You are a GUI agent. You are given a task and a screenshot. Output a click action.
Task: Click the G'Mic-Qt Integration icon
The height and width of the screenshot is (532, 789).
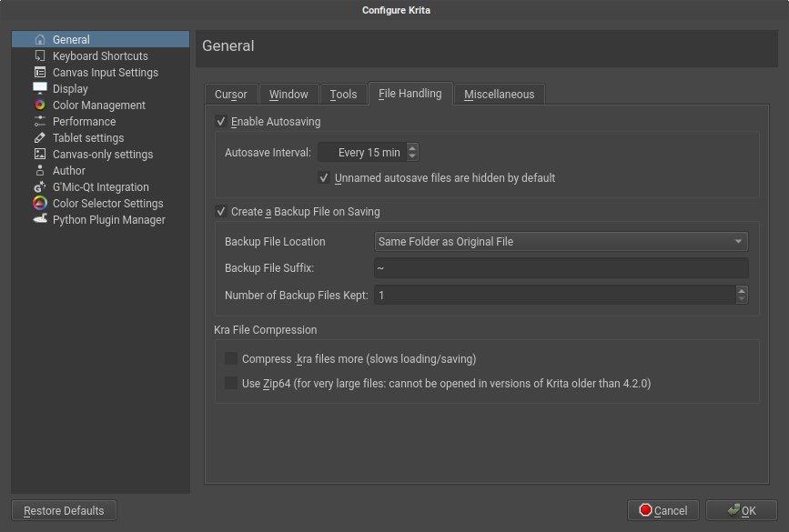tap(40, 187)
